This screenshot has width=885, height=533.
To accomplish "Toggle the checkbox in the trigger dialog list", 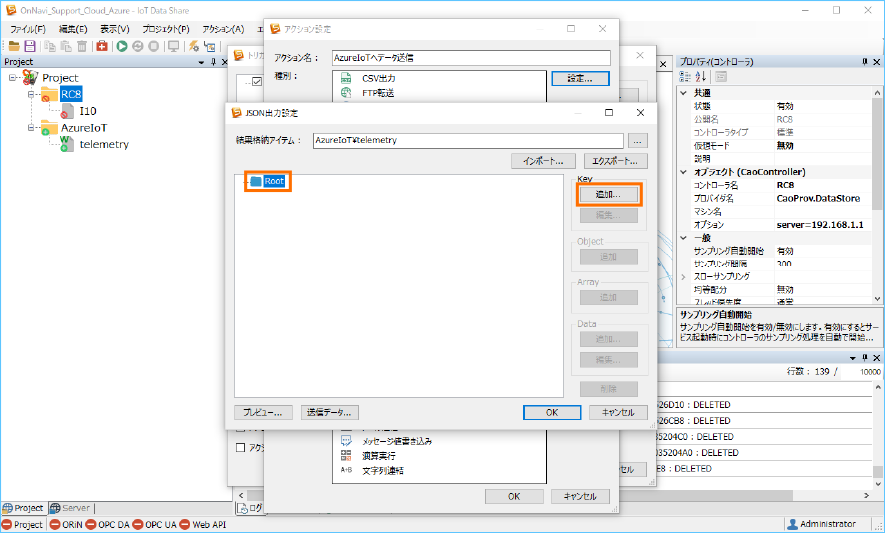I will (x=256, y=81).
